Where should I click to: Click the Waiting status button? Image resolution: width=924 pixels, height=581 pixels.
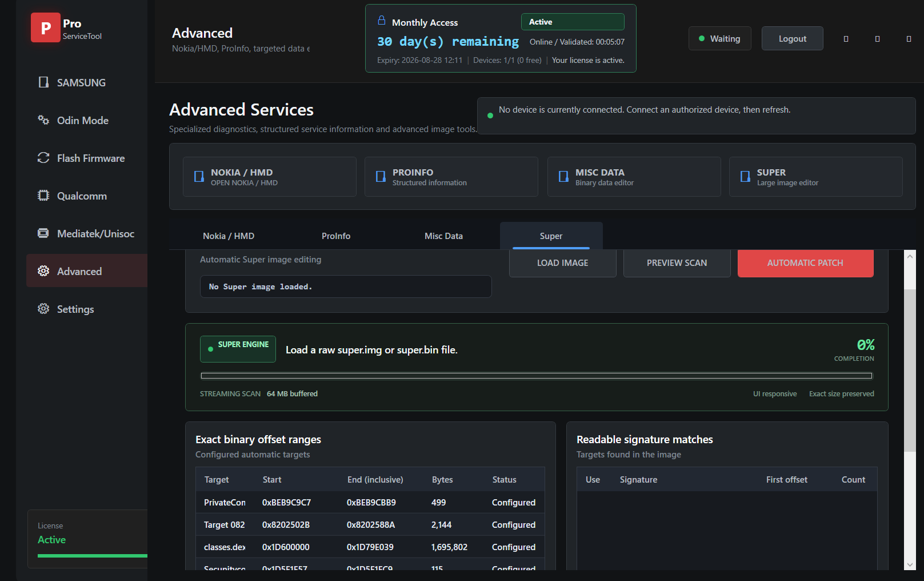click(x=720, y=39)
